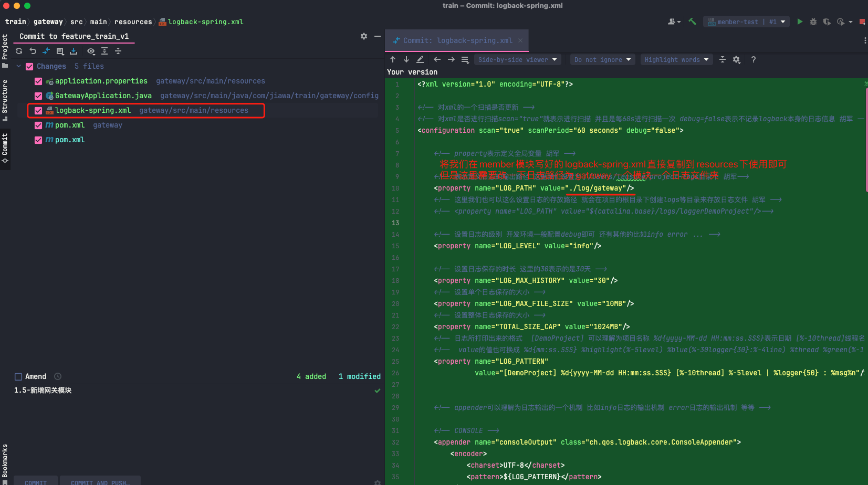The width and height of the screenshot is (868, 485).
Task: Enable the Amend checkbox
Action: click(x=18, y=376)
